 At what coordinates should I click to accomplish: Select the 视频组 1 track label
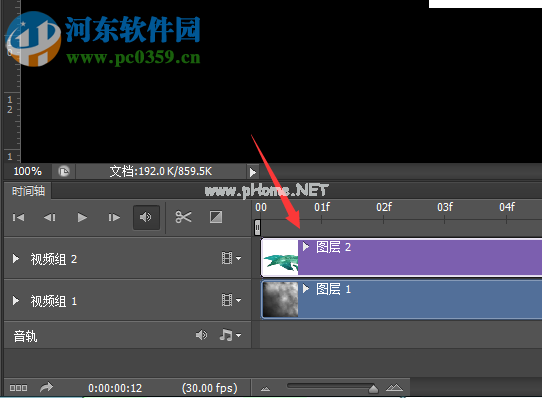coord(54,301)
